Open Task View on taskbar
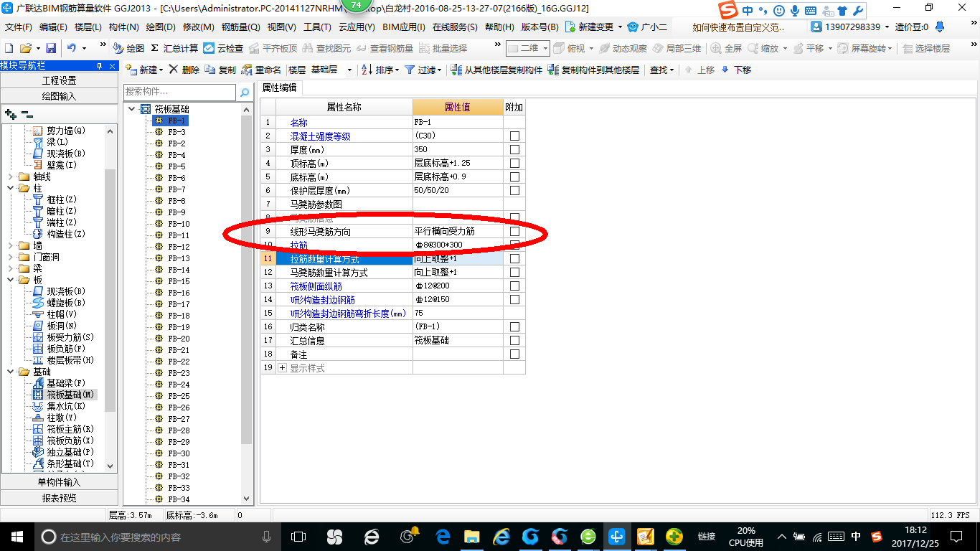This screenshot has width=980, height=551. click(x=298, y=536)
